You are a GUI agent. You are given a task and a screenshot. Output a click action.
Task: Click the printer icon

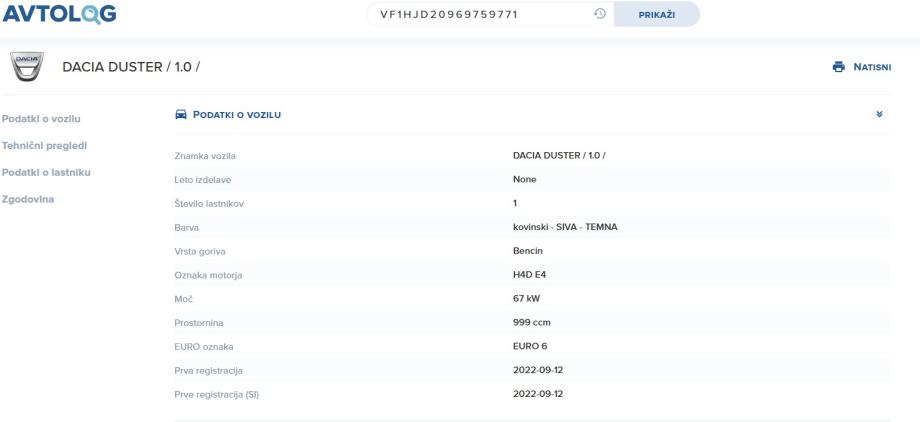(838, 67)
